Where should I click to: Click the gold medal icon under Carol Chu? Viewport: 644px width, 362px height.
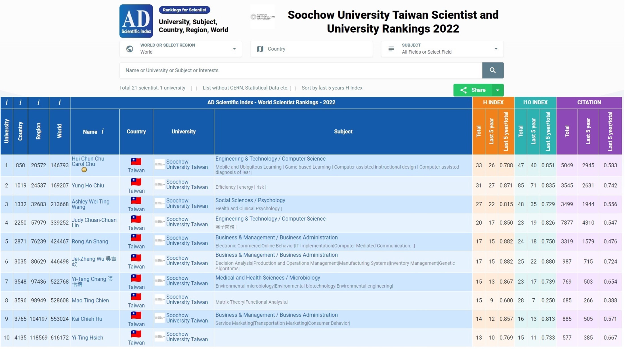(x=84, y=170)
